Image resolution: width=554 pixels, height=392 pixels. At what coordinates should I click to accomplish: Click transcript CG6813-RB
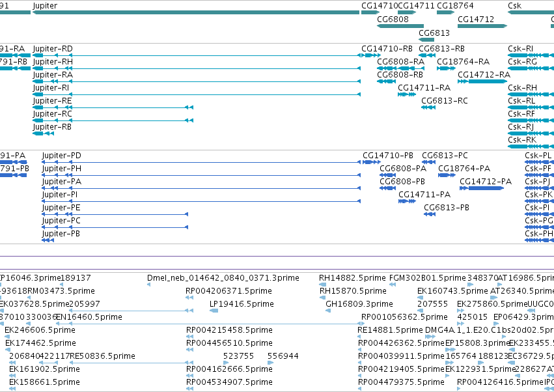[x=427, y=55]
